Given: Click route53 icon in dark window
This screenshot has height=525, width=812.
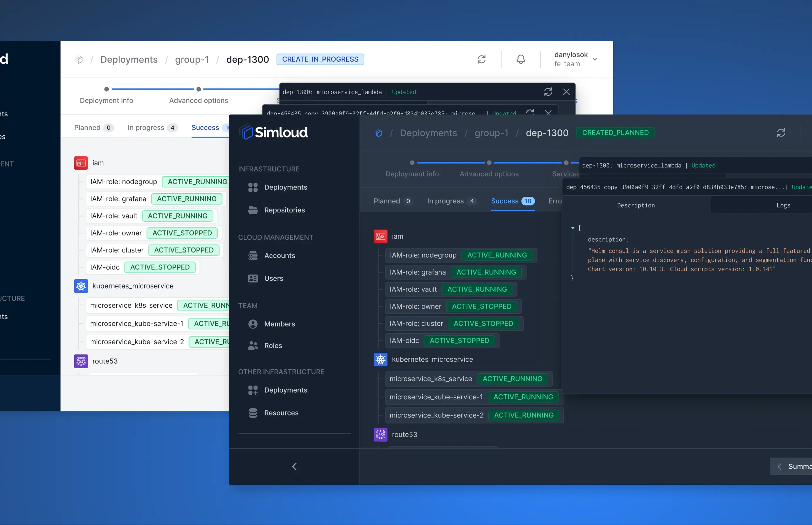Looking at the screenshot, I should (380, 435).
